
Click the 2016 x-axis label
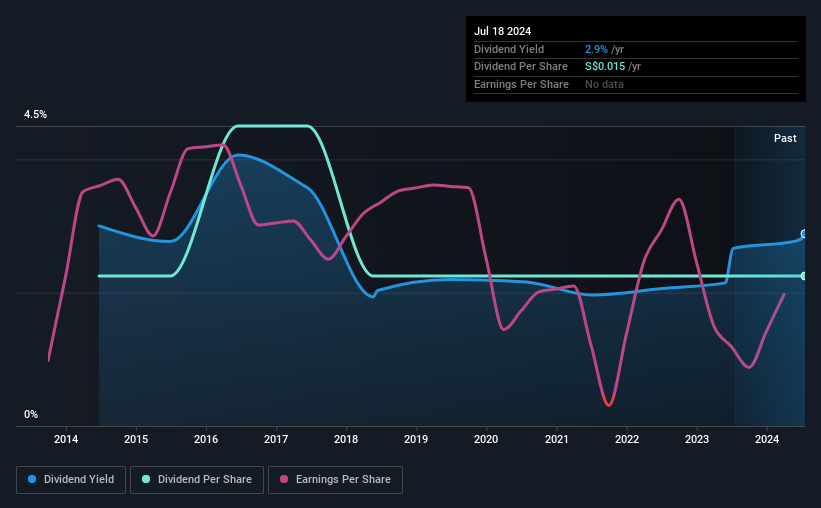pos(206,439)
